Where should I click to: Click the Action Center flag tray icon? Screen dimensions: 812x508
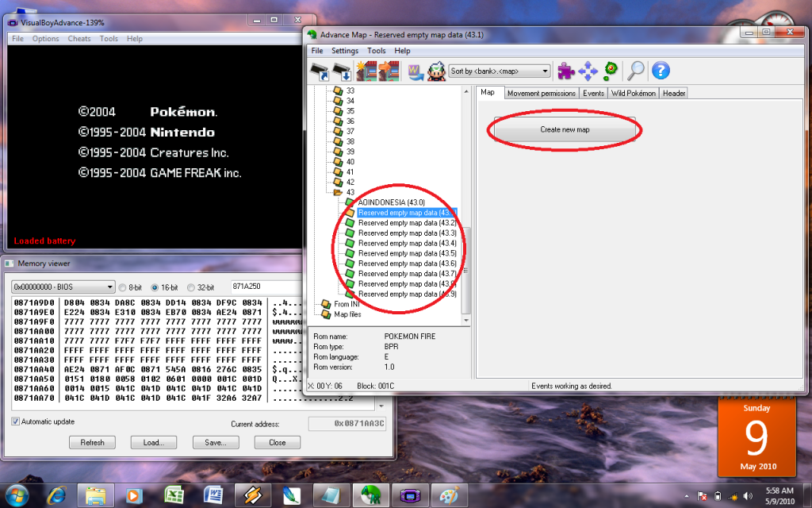coord(702,497)
